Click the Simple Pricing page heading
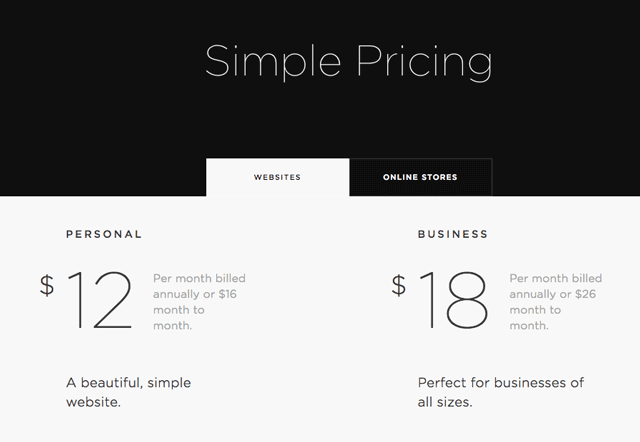The height and width of the screenshot is (442, 640). tap(348, 62)
